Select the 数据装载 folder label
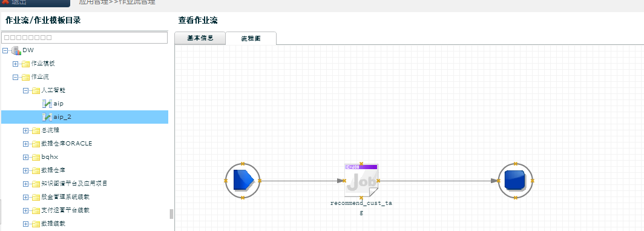Viewport: 644px width, 231px height. click(x=53, y=224)
